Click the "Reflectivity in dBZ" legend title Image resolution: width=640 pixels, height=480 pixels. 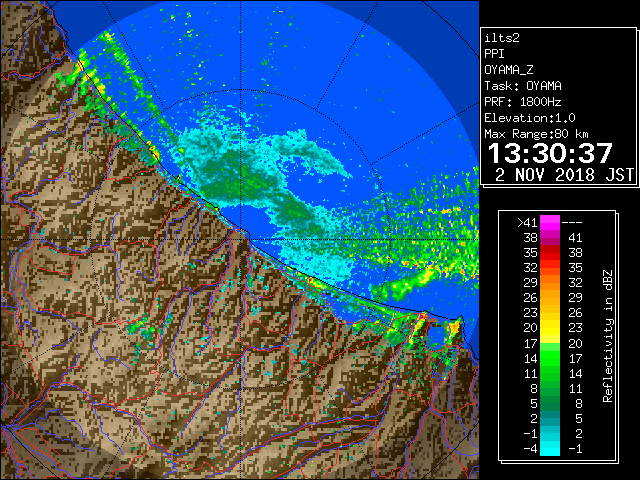pos(608,336)
